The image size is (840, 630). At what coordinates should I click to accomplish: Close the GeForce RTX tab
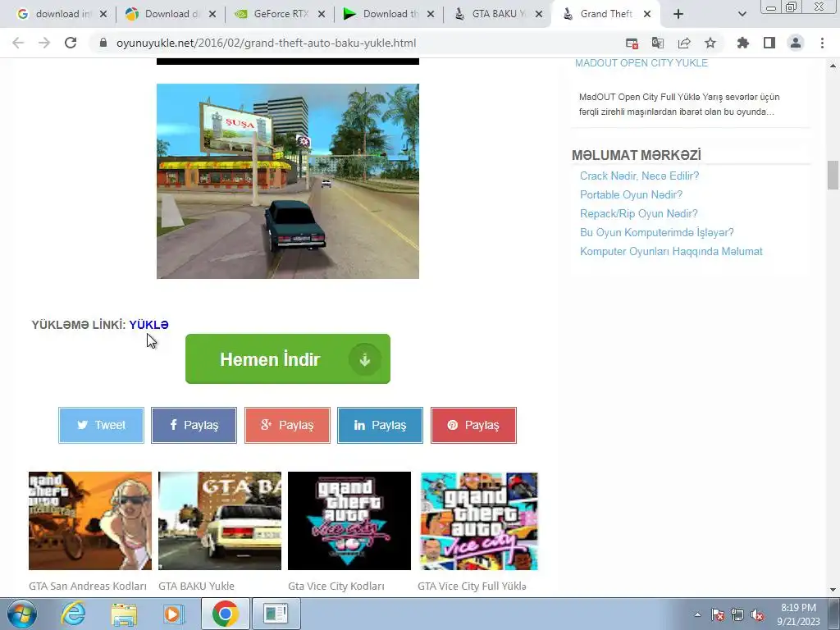click(322, 14)
